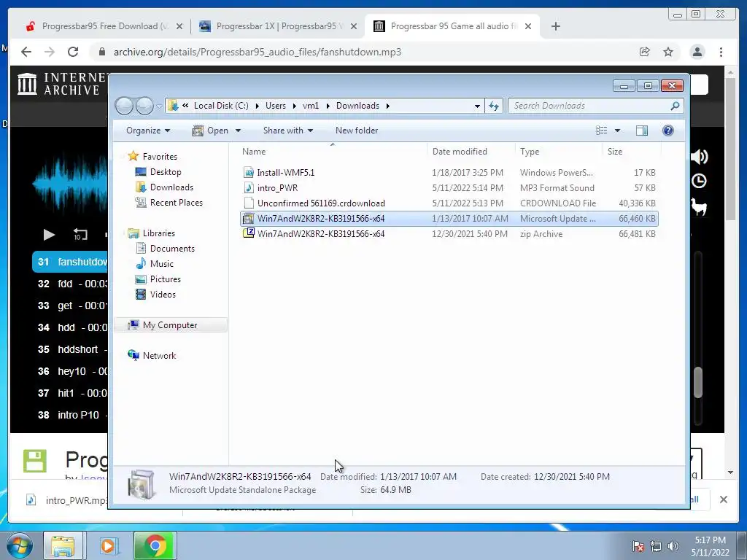The height and width of the screenshot is (560, 747).
Task: Open the Share with menu
Action: [x=287, y=131]
